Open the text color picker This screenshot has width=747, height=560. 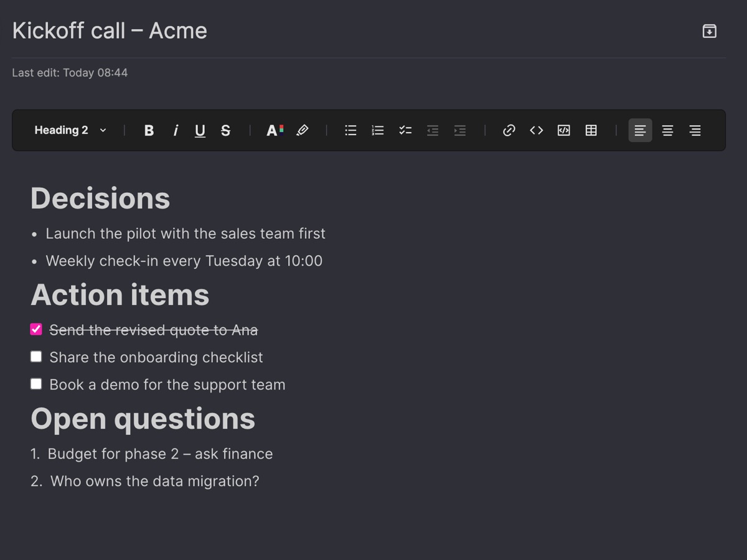275,130
